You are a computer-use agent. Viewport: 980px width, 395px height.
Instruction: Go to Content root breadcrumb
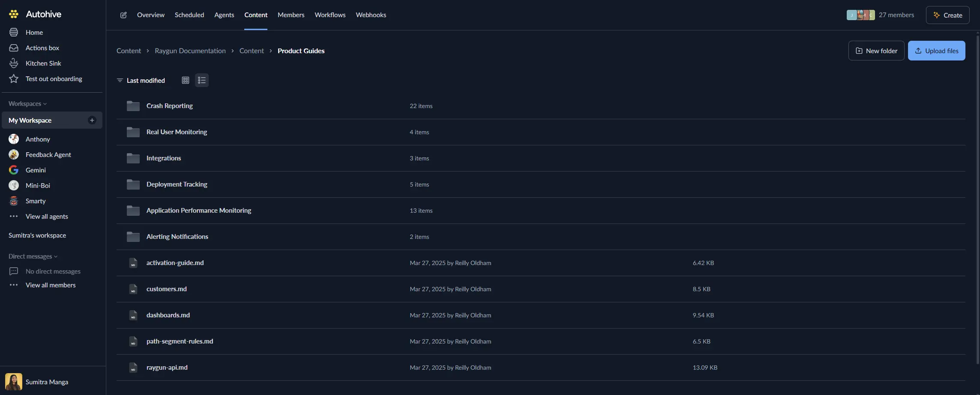click(x=129, y=51)
